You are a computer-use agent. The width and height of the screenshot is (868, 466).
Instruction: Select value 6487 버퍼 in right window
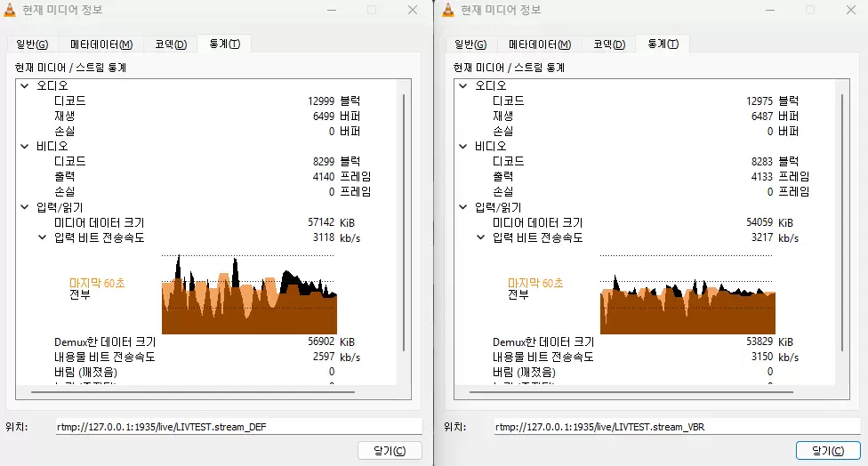775,116
